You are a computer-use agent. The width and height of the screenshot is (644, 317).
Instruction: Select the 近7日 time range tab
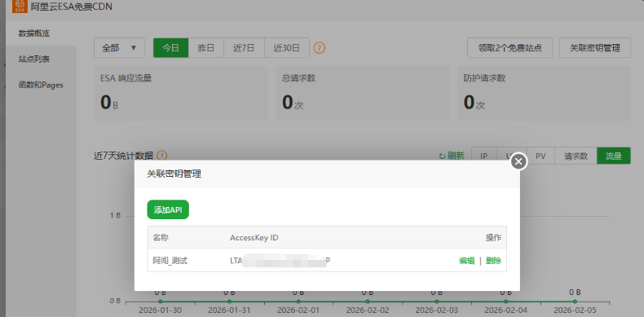tap(244, 48)
